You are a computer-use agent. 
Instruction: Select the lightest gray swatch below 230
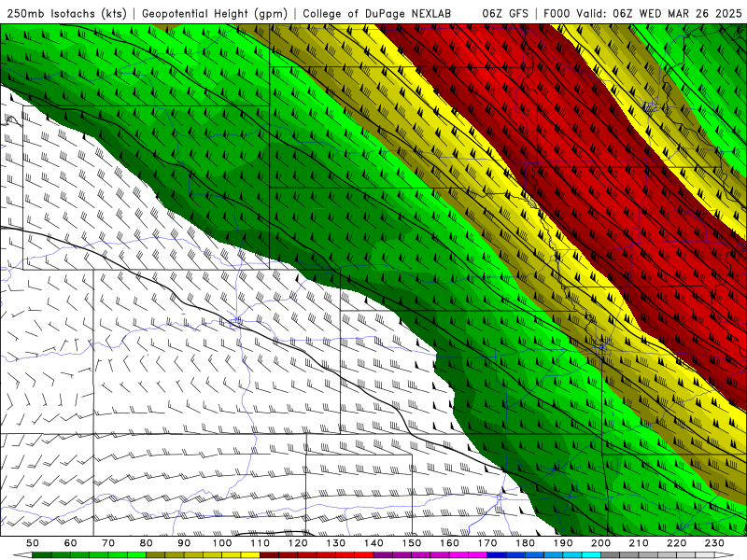click(705, 555)
